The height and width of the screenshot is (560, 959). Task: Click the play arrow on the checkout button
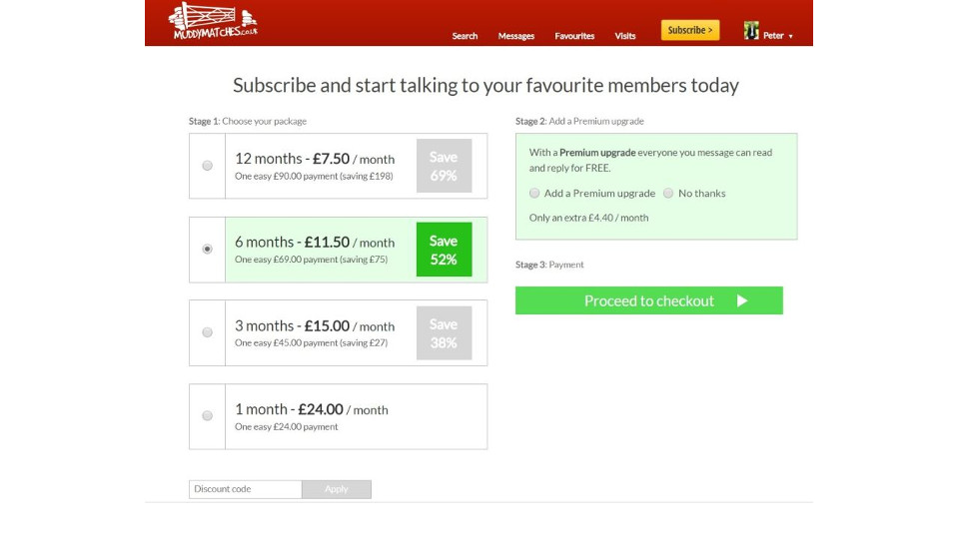tap(741, 300)
